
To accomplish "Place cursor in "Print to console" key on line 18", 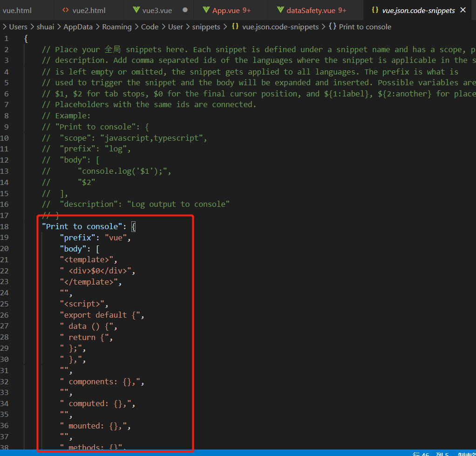I will [x=82, y=226].
